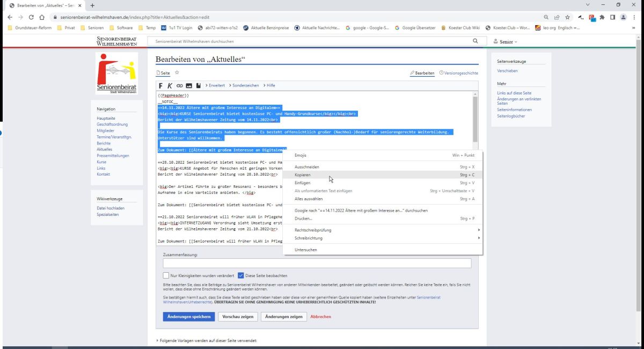Insert a link using the chain icon
644x349 pixels.
click(179, 86)
